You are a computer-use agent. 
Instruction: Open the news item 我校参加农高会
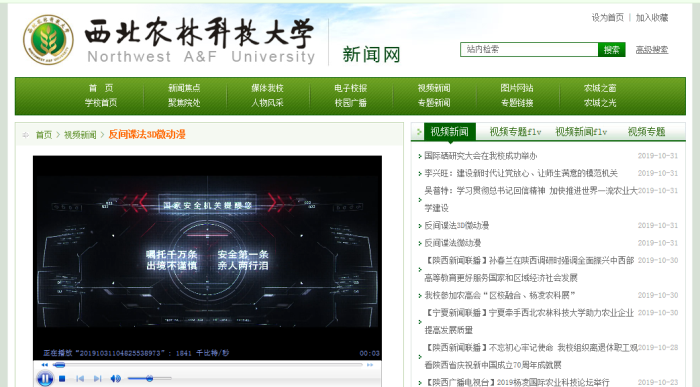(500, 295)
